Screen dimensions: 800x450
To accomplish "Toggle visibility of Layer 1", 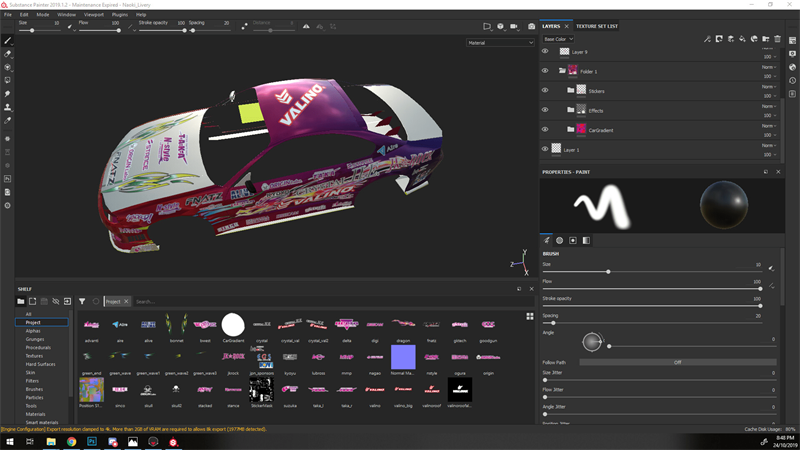I will click(x=545, y=149).
